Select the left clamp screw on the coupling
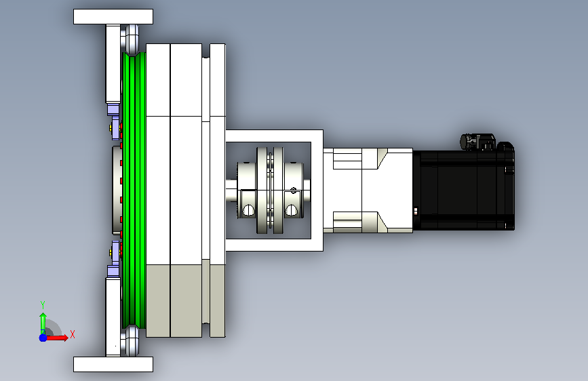588x381 pixels. click(x=248, y=210)
